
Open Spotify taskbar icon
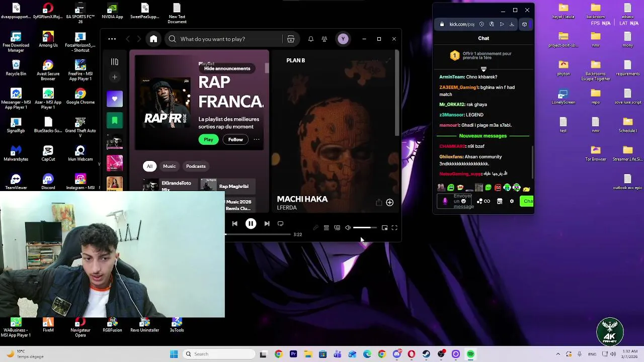[x=470, y=354]
